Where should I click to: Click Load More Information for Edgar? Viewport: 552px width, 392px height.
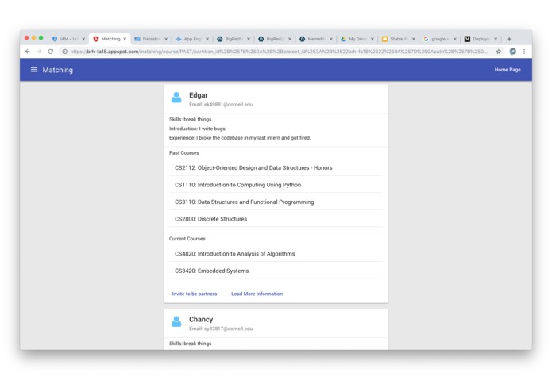pos(257,294)
